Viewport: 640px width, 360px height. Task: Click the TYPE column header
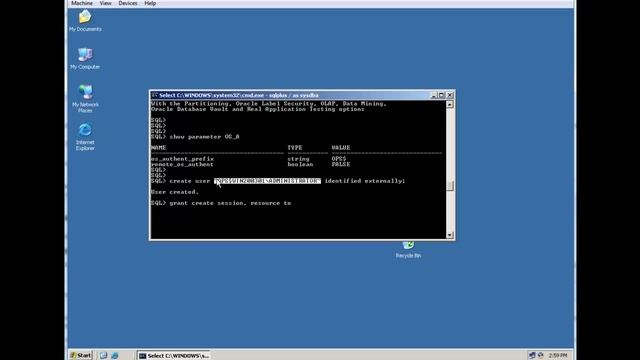point(295,148)
